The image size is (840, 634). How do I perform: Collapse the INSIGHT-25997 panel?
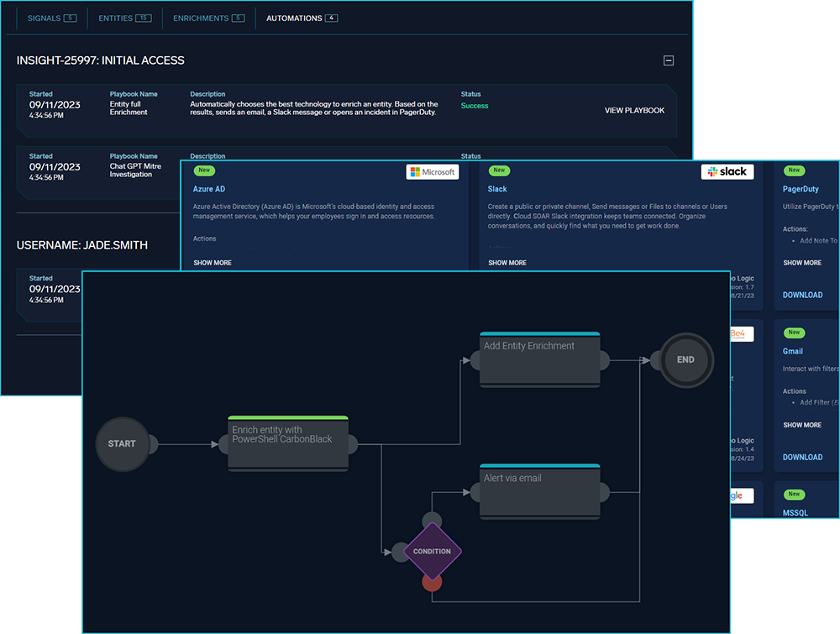click(x=669, y=60)
